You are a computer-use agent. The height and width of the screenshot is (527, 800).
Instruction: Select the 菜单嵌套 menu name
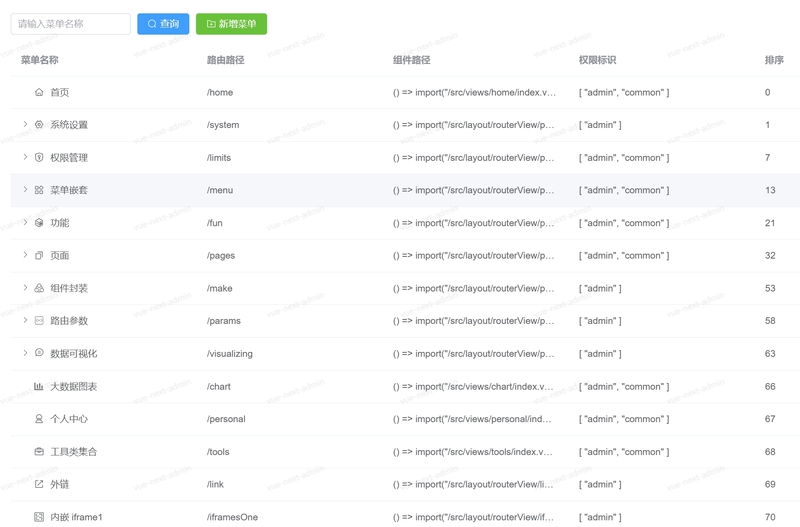[69, 190]
